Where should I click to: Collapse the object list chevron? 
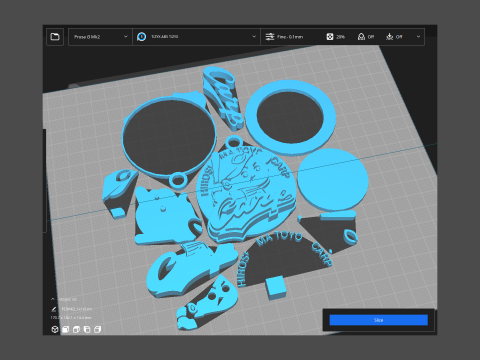tap(53, 299)
